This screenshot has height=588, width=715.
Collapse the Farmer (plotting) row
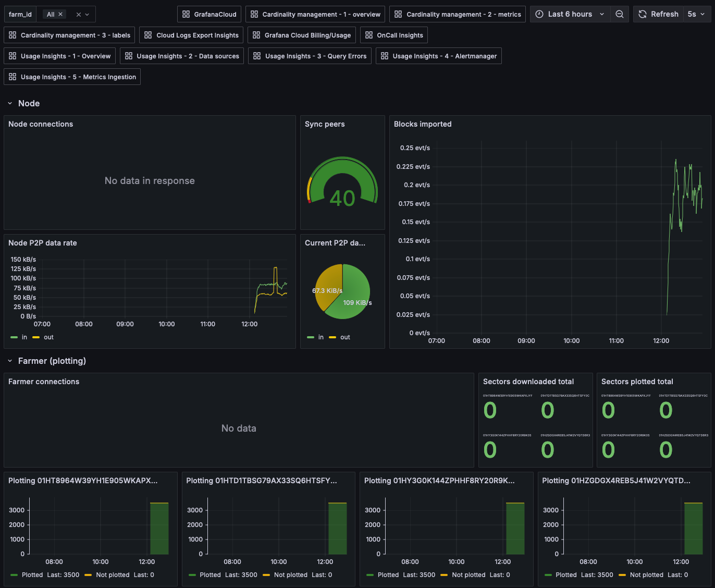(x=10, y=361)
